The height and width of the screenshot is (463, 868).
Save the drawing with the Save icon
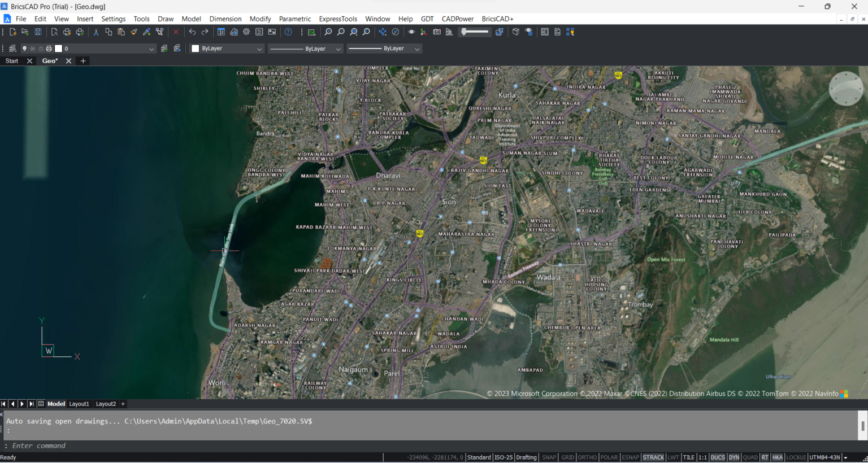click(x=38, y=32)
